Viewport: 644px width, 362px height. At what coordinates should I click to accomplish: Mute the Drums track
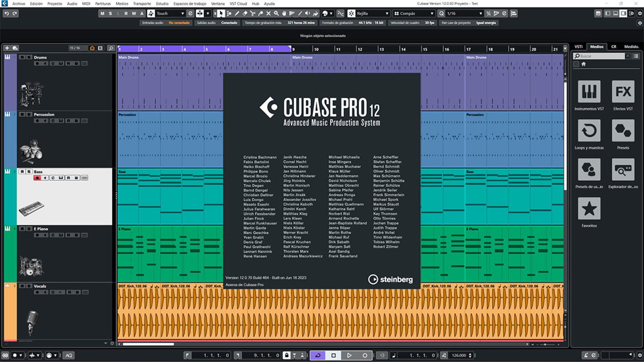[x=22, y=58]
